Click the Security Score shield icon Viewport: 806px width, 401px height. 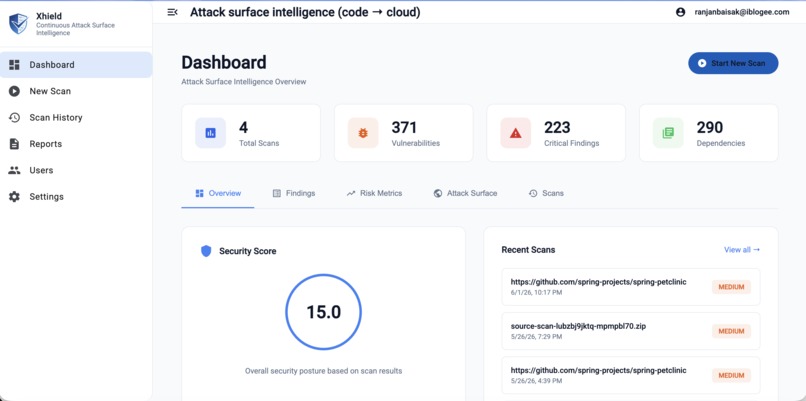coord(206,251)
